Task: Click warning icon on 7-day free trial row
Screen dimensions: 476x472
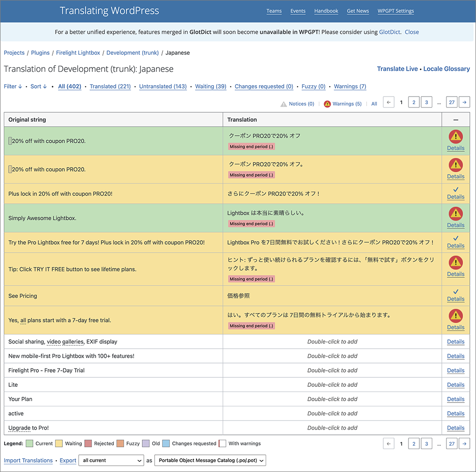Action: click(x=456, y=316)
